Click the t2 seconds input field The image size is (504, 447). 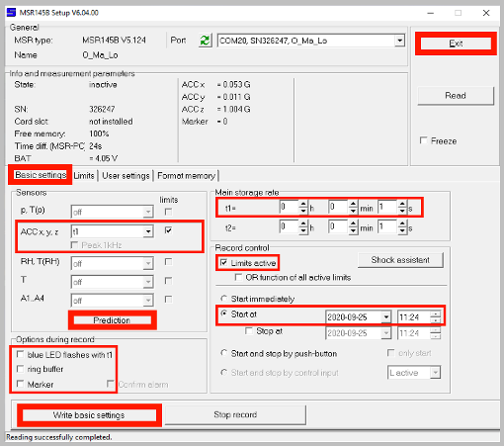(x=387, y=226)
